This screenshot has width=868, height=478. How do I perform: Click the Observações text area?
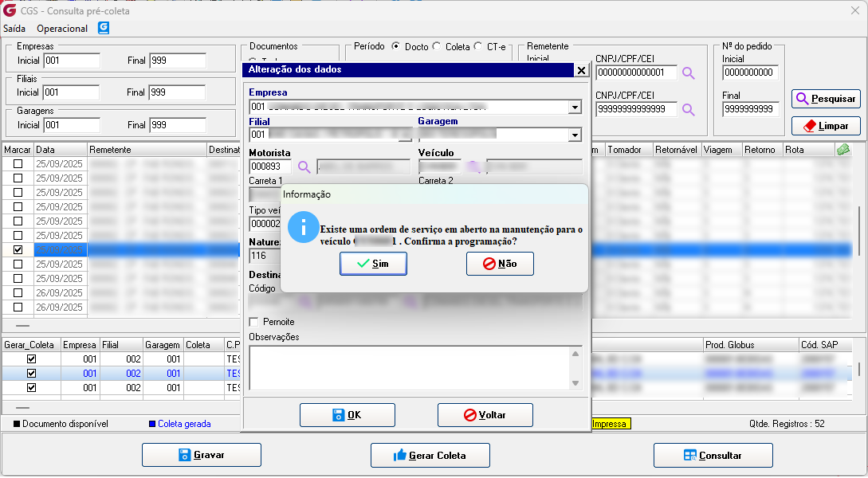(x=410, y=368)
